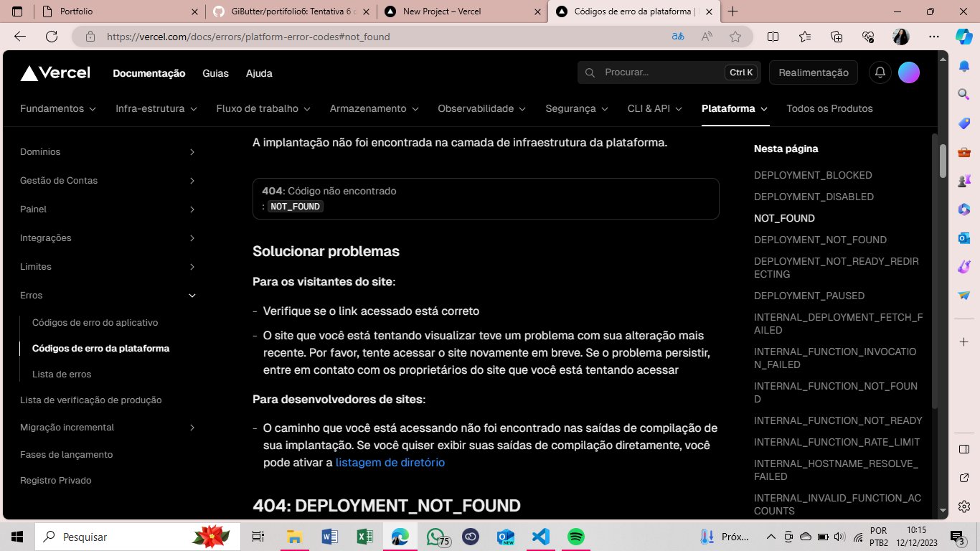Expand the Segurança dropdown
The width and height of the screenshot is (980, 551).
[x=577, y=108]
